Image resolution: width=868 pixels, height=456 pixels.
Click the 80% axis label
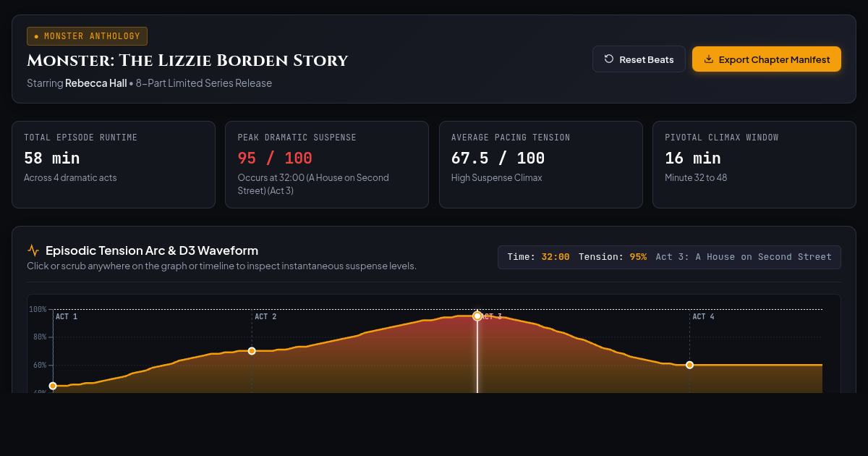(39, 337)
